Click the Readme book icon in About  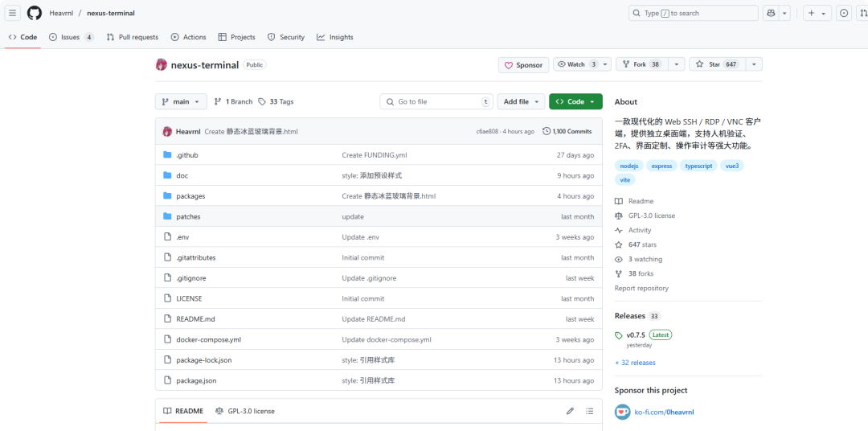click(619, 201)
